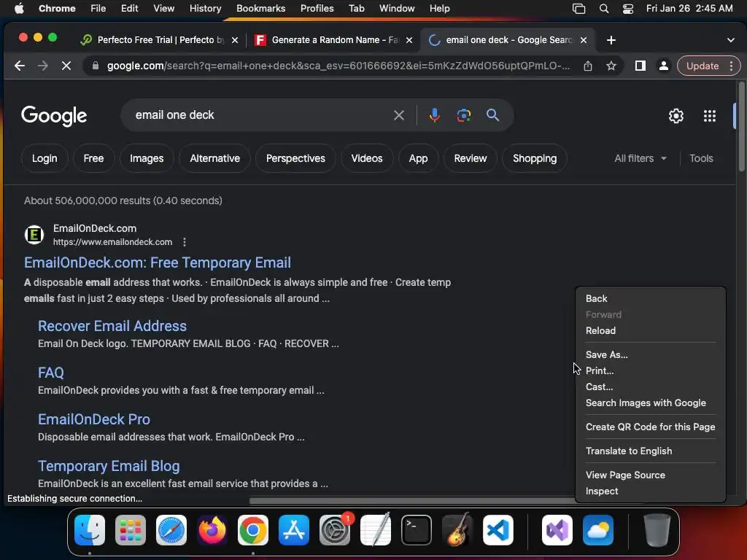Open more options for EmailOnDeck result
The height and width of the screenshot is (560, 747).
[185, 242]
